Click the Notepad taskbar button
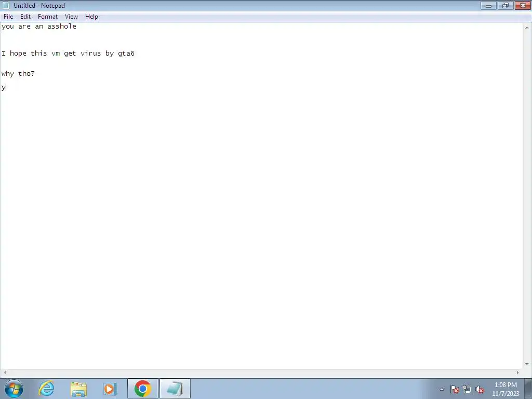Image resolution: width=532 pixels, height=399 pixels. coord(175,389)
